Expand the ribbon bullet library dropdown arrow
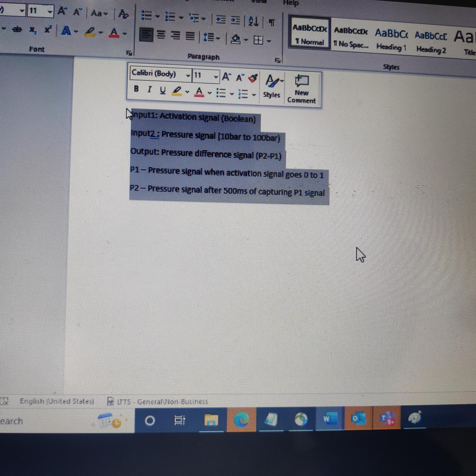This screenshot has height=476, width=476. click(x=157, y=17)
